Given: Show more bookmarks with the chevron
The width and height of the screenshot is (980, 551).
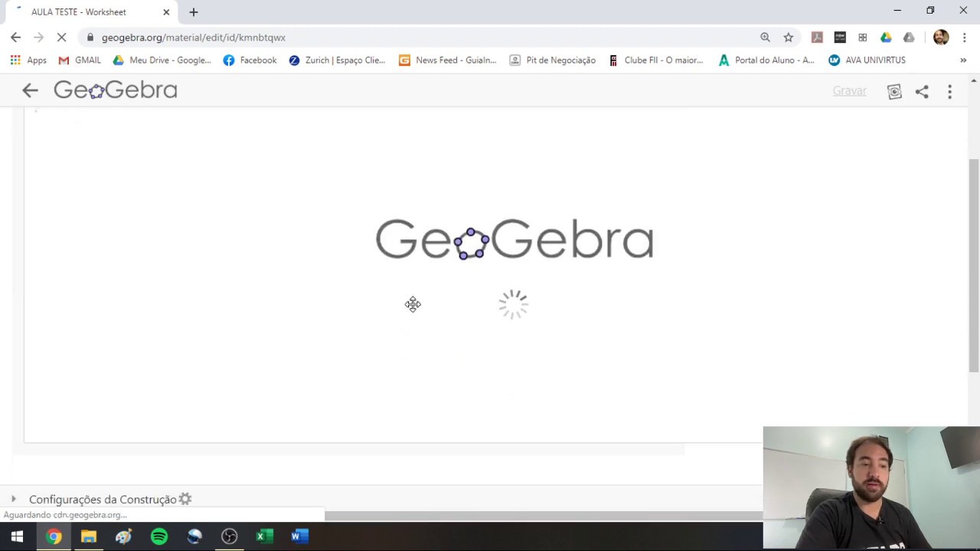Looking at the screenshot, I should [963, 60].
